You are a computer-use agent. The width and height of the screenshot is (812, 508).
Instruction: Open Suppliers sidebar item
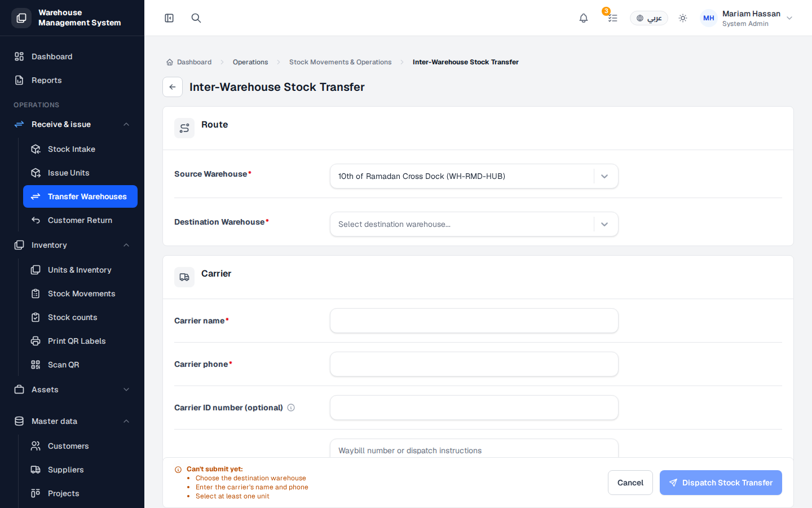click(x=80, y=470)
